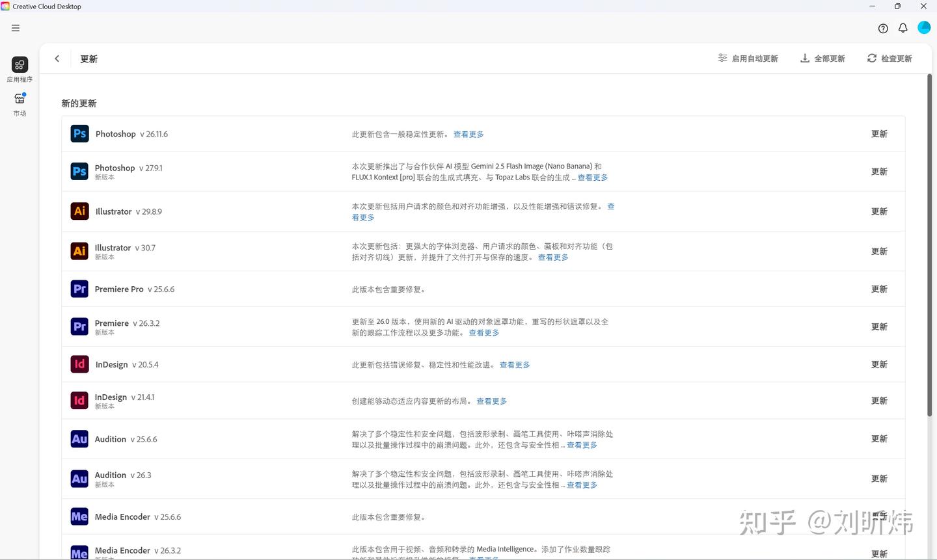Click the text 'Photoshop v 27.9.1'

tap(129, 168)
